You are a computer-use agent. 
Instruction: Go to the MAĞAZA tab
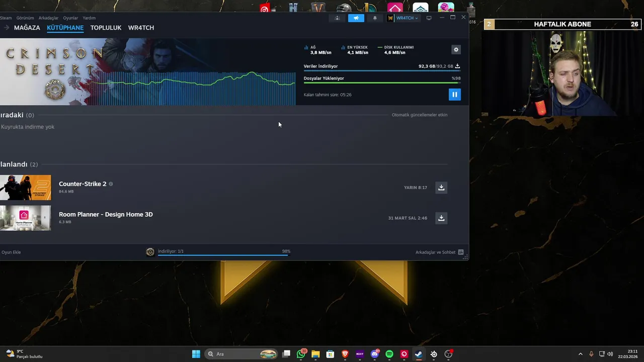27,28
